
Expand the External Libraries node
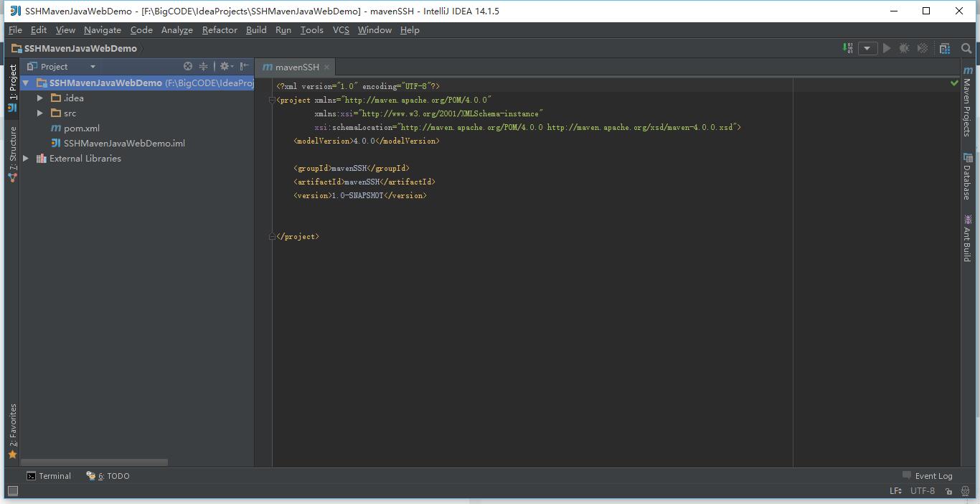pos(26,158)
